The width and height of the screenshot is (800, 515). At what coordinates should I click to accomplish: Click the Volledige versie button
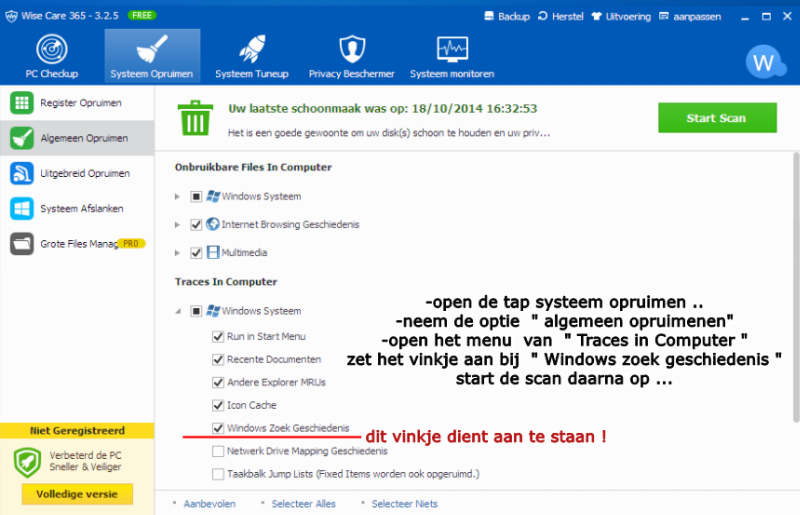pos(77,494)
